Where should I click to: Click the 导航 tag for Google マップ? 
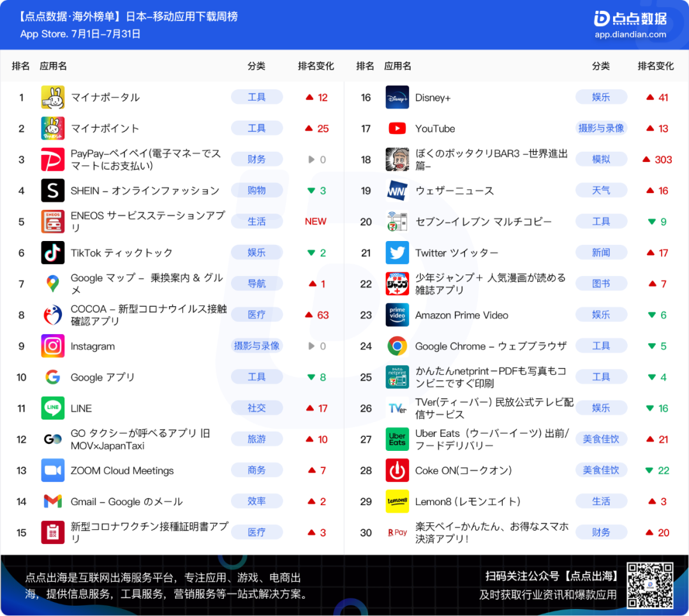256,283
